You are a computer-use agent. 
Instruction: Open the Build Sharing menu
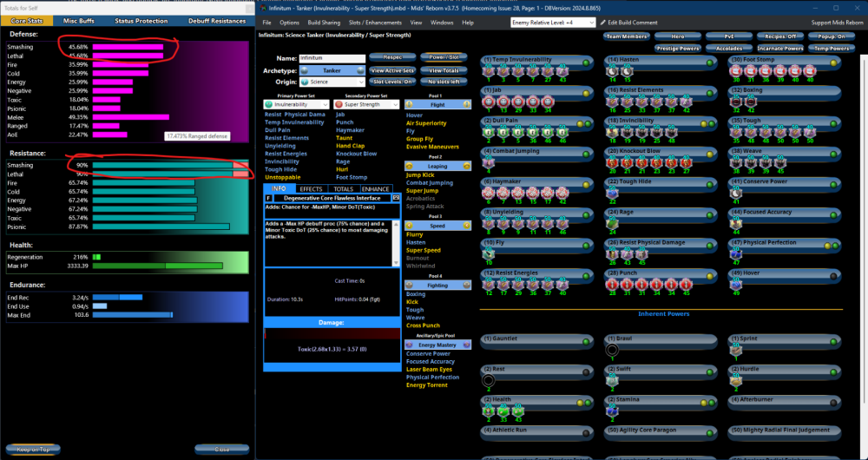click(x=325, y=22)
